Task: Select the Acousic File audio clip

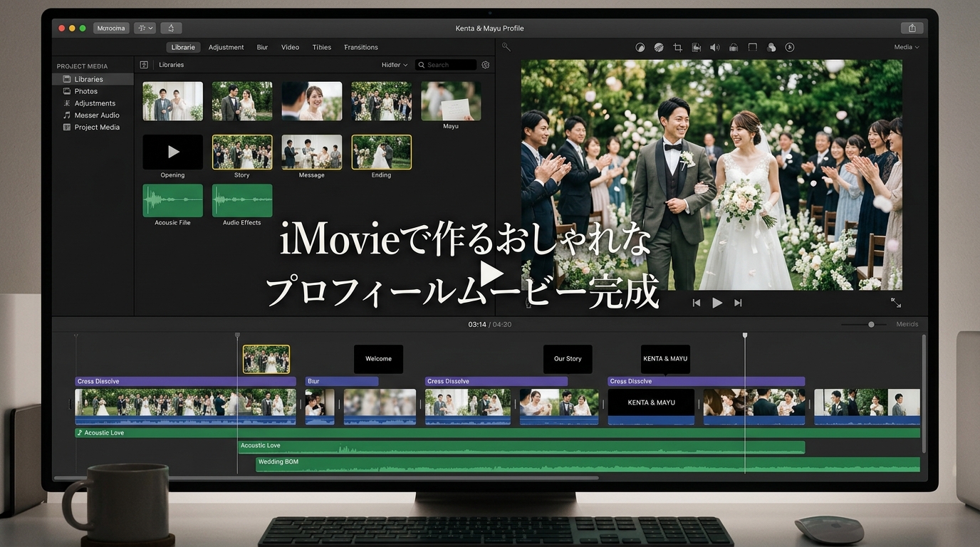Action: tap(172, 201)
